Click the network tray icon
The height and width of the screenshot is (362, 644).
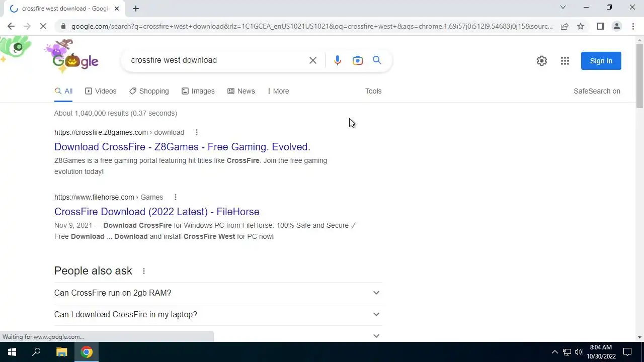[x=567, y=352]
